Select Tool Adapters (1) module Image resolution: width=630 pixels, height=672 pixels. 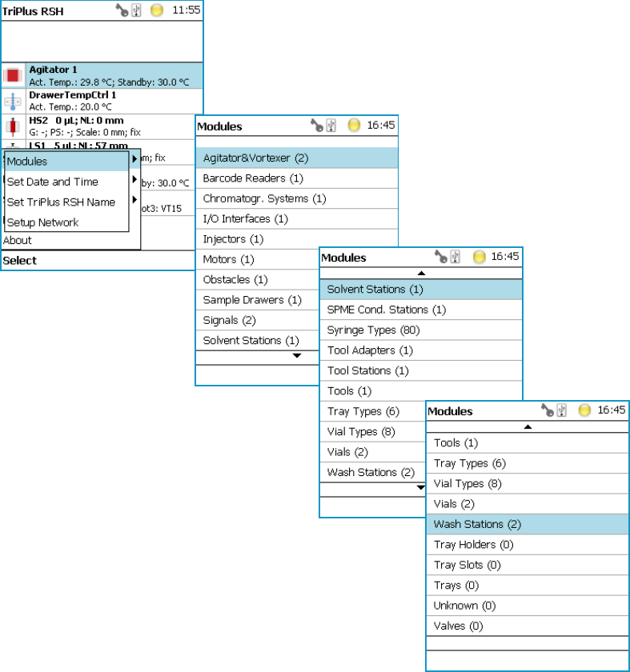click(x=421, y=350)
